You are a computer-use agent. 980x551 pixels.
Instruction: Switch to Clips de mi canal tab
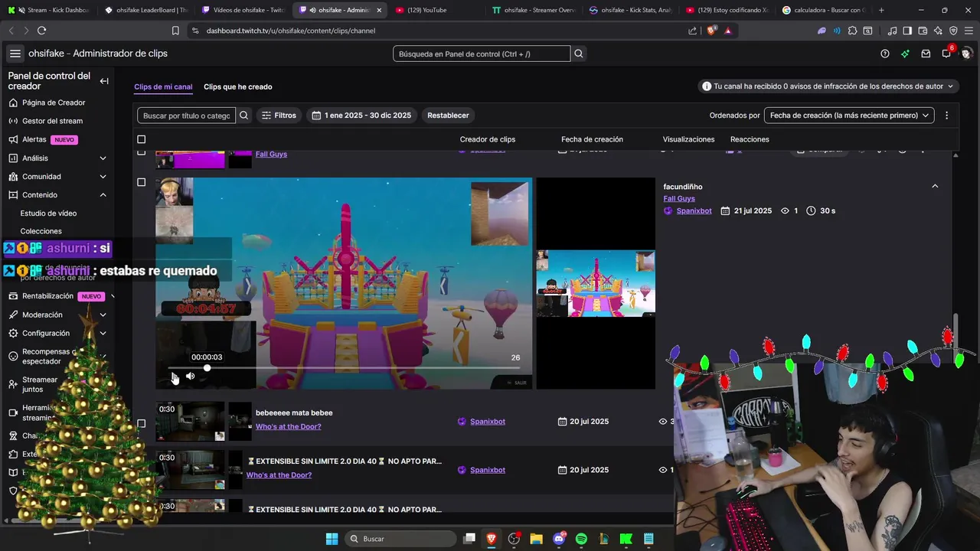point(163,86)
